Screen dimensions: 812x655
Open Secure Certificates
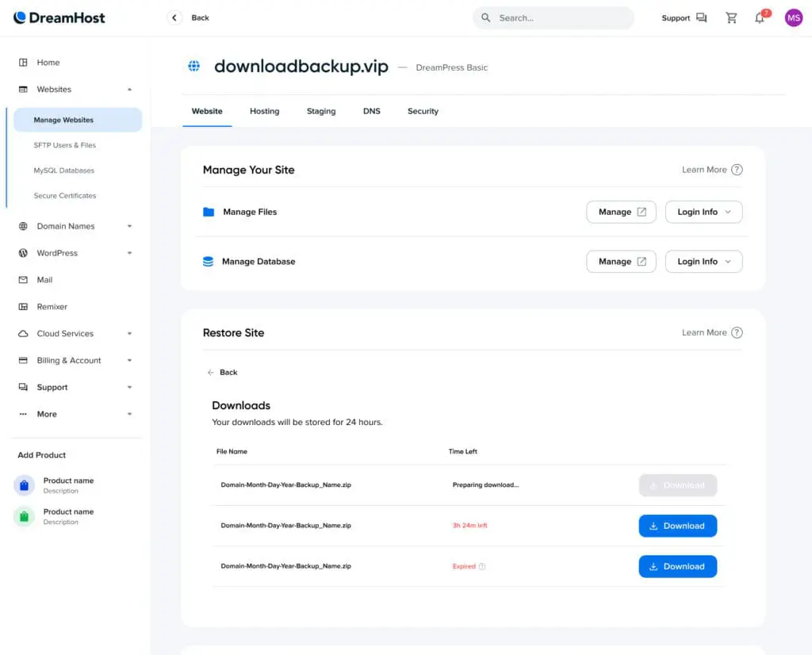[x=65, y=196]
